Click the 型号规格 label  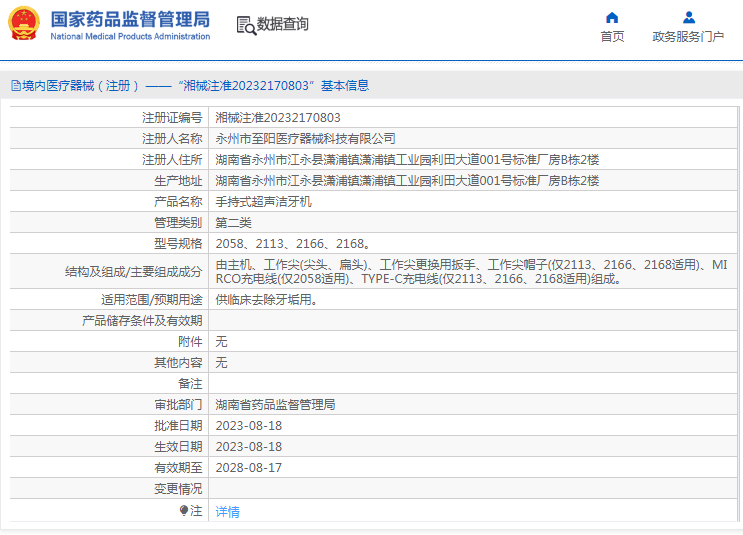178,244
